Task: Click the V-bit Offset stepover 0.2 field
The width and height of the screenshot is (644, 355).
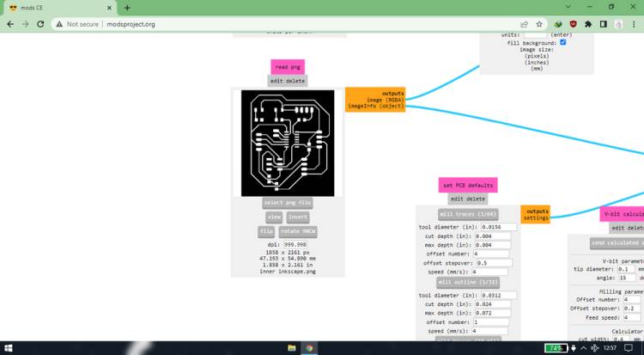Action: coord(632,308)
